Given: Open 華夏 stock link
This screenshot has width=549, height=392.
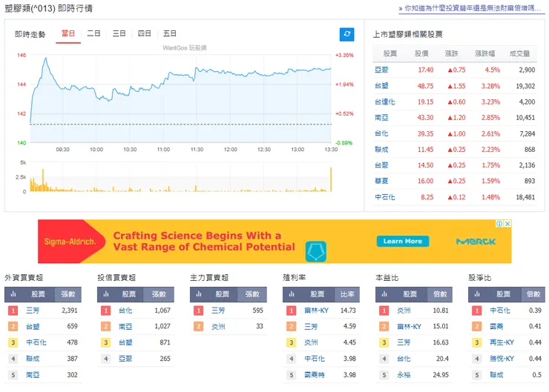Looking at the screenshot, I should pos(381,181).
